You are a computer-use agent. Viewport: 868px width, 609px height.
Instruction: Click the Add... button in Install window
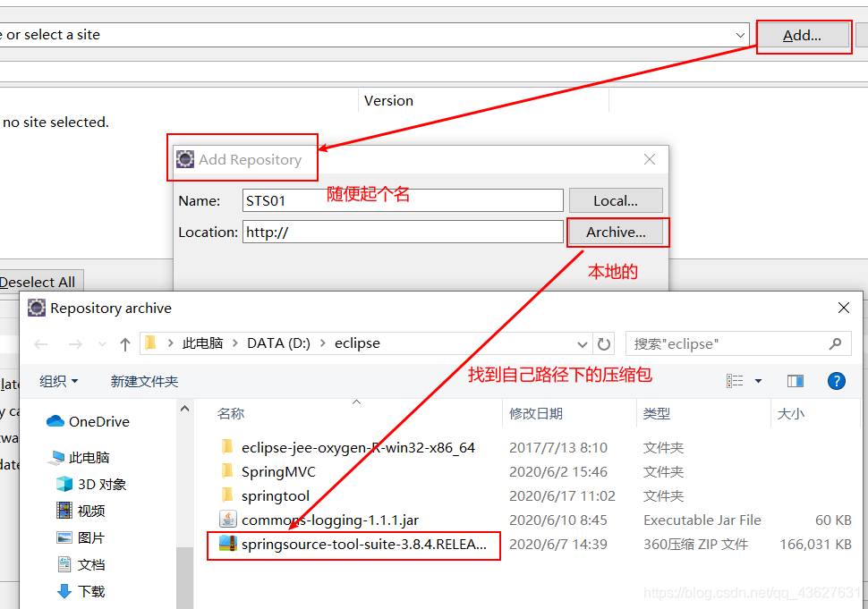coord(802,36)
